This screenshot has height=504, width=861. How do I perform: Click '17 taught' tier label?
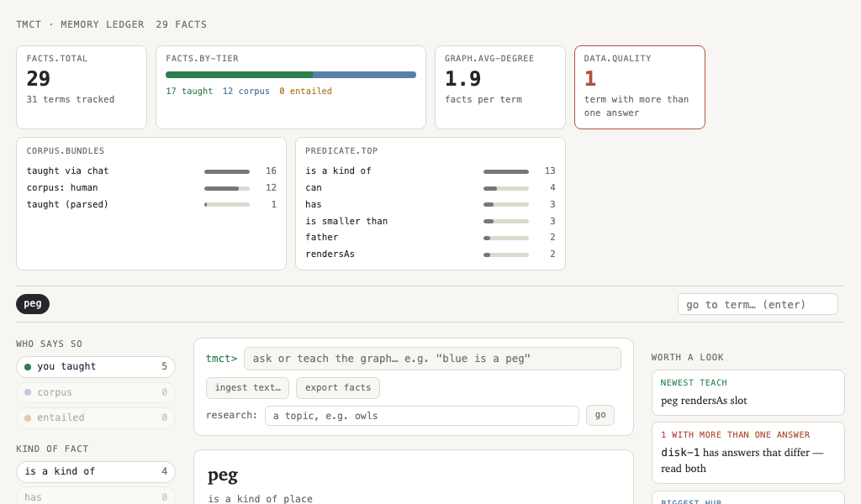[189, 91]
